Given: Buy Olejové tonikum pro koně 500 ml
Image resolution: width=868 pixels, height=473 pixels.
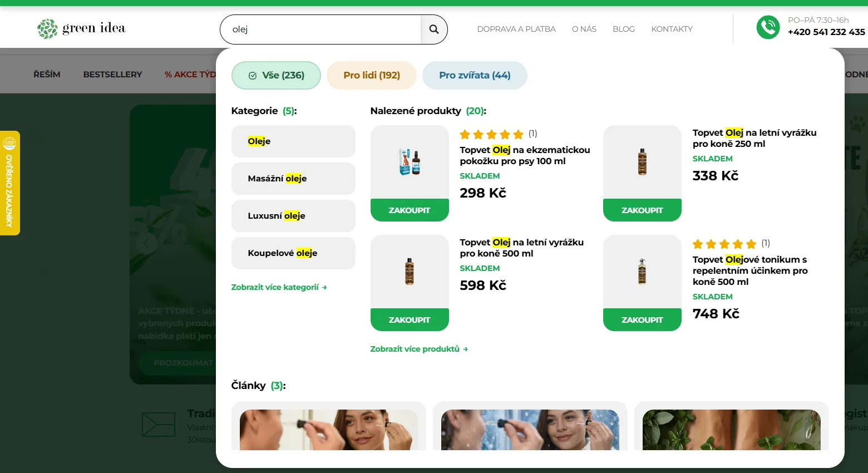Looking at the screenshot, I should click(642, 320).
